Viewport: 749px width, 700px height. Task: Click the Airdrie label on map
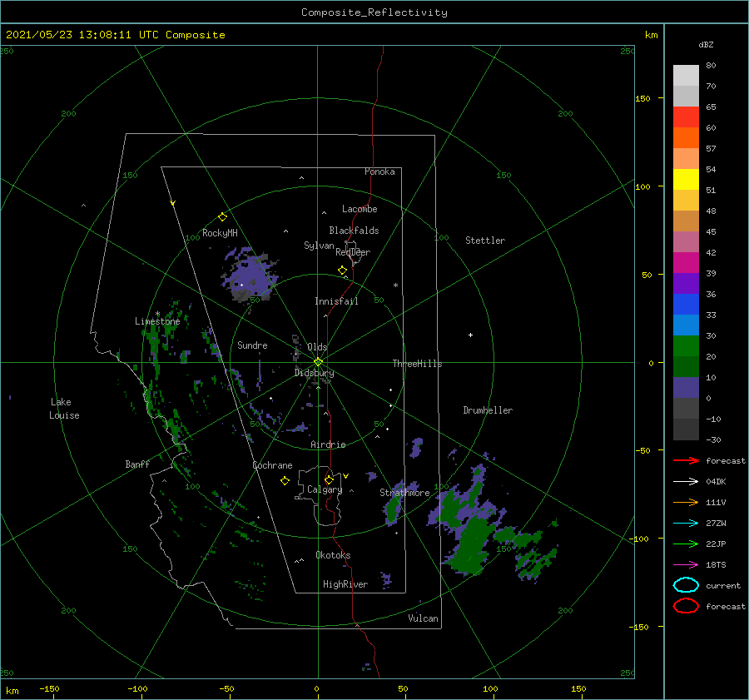coord(328,444)
